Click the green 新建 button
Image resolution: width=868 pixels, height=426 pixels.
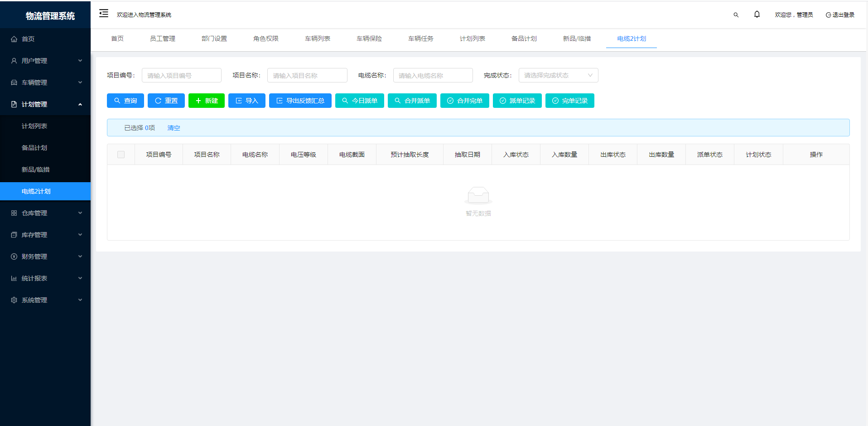[x=207, y=101]
